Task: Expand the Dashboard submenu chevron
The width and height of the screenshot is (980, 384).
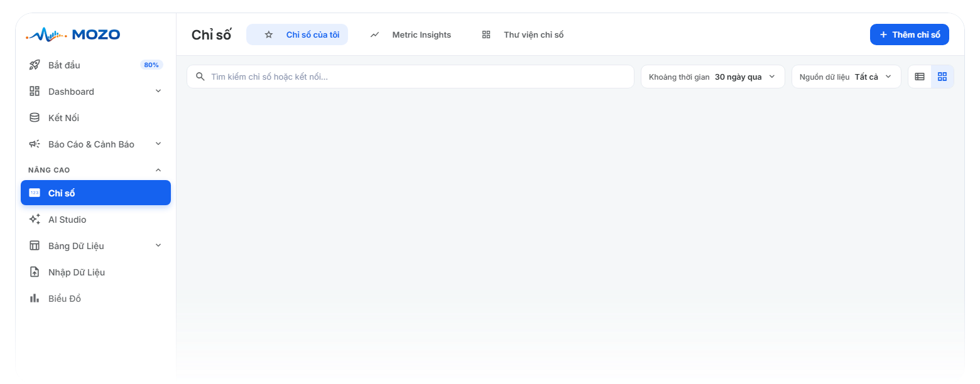Action: (158, 92)
